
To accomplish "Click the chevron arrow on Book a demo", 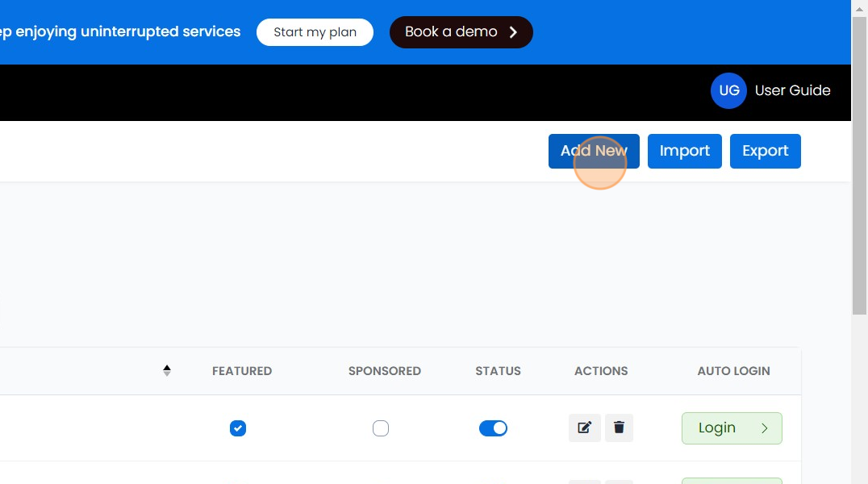I will coord(513,32).
